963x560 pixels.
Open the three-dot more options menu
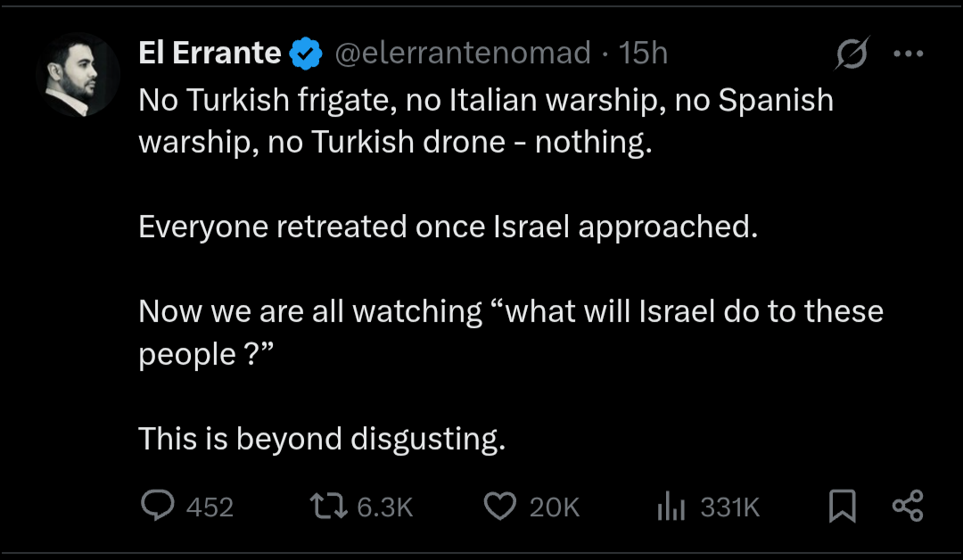click(x=908, y=54)
